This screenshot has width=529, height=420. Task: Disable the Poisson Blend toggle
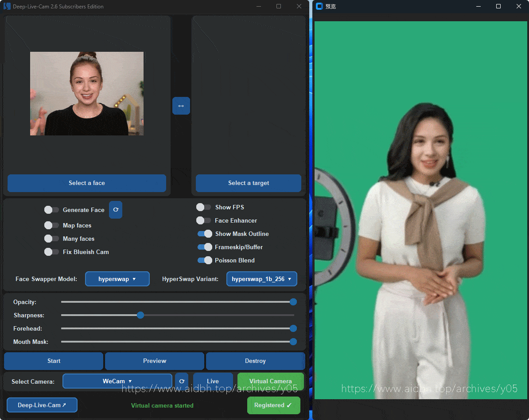205,260
